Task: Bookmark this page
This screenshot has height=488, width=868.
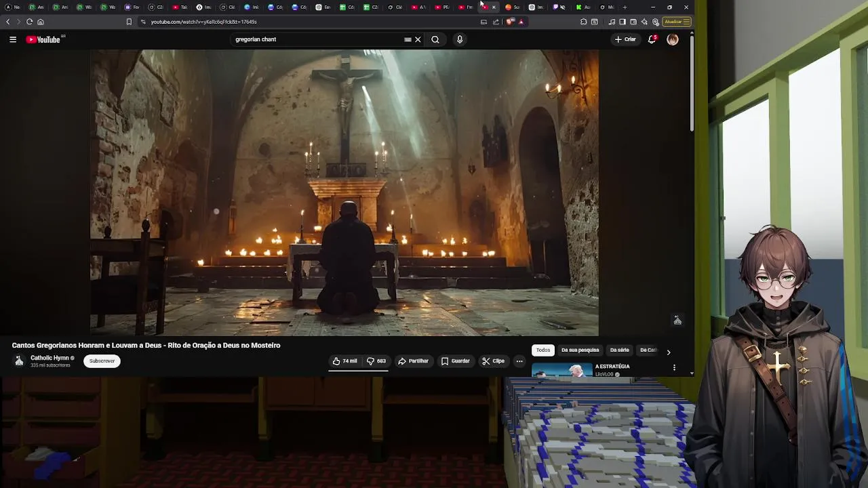Action: click(129, 22)
